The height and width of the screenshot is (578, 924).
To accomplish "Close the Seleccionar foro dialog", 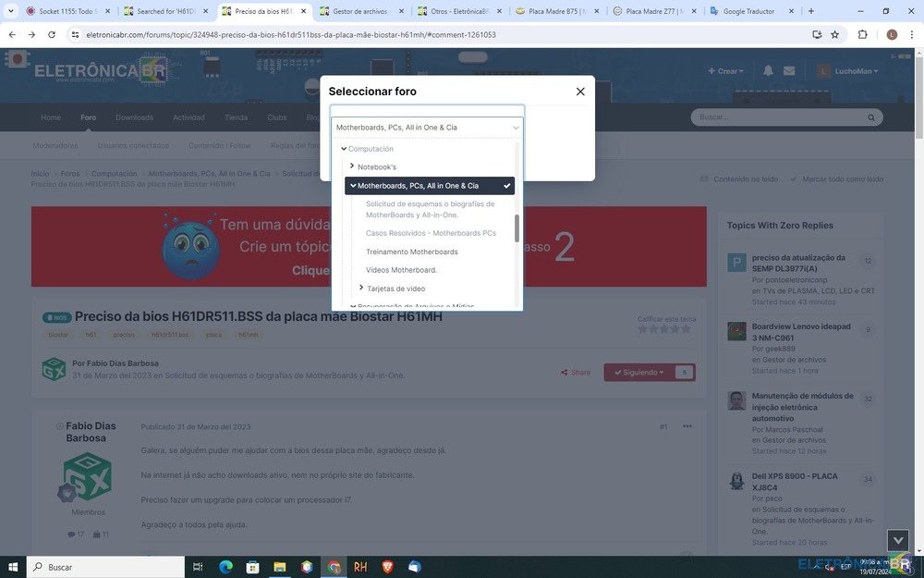I will [580, 92].
